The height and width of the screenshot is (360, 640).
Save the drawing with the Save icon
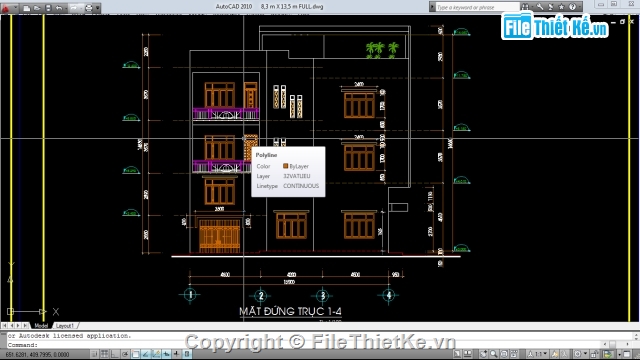pos(48,8)
